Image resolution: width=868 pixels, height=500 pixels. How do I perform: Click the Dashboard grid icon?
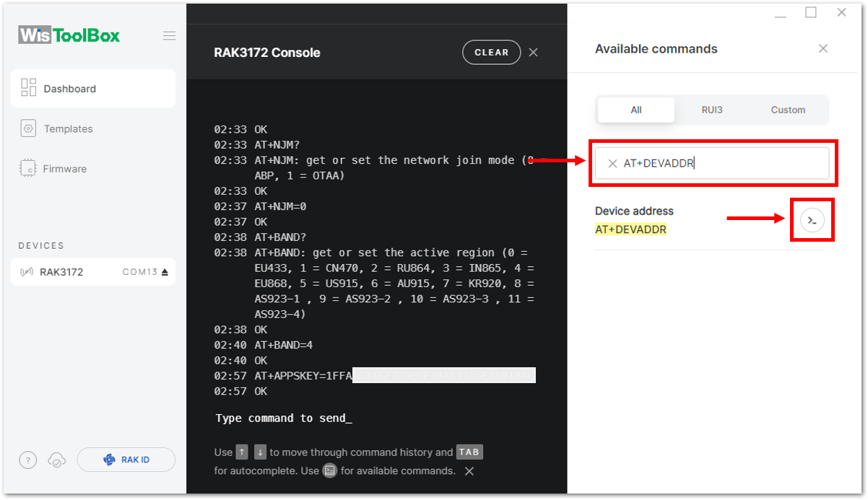(29, 88)
